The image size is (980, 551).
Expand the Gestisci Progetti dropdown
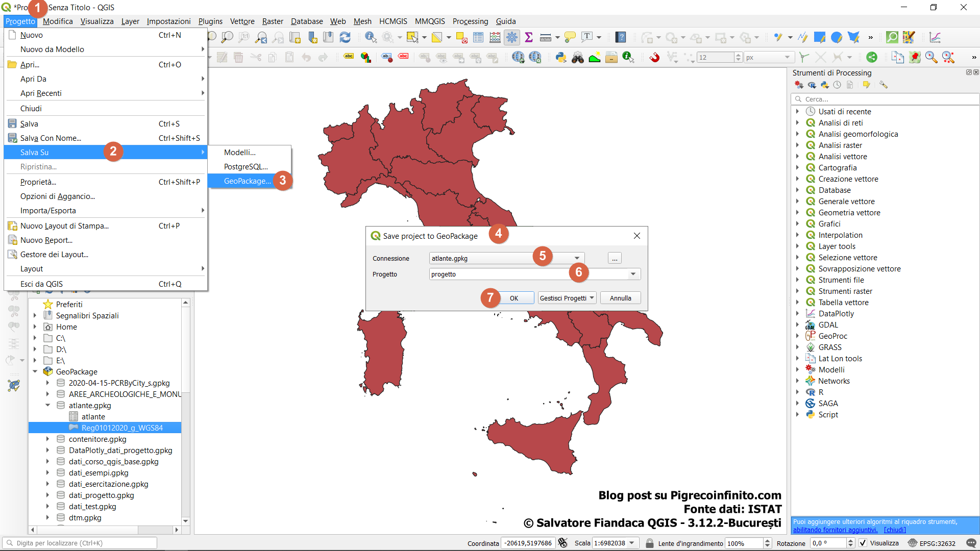(x=592, y=298)
